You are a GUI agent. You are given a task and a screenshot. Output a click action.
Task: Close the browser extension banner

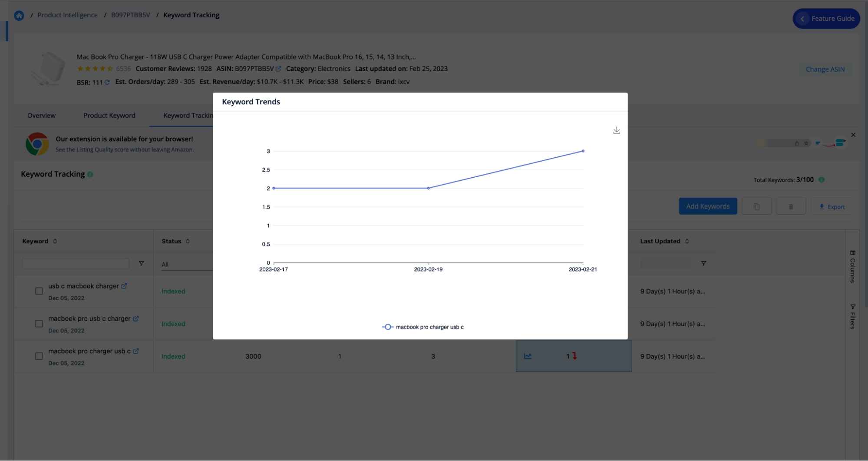click(853, 135)
